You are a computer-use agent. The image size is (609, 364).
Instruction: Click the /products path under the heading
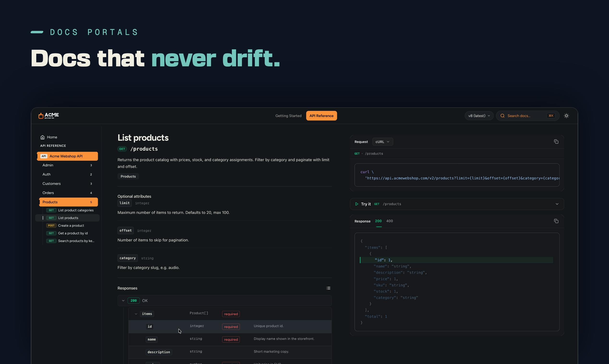144,149
